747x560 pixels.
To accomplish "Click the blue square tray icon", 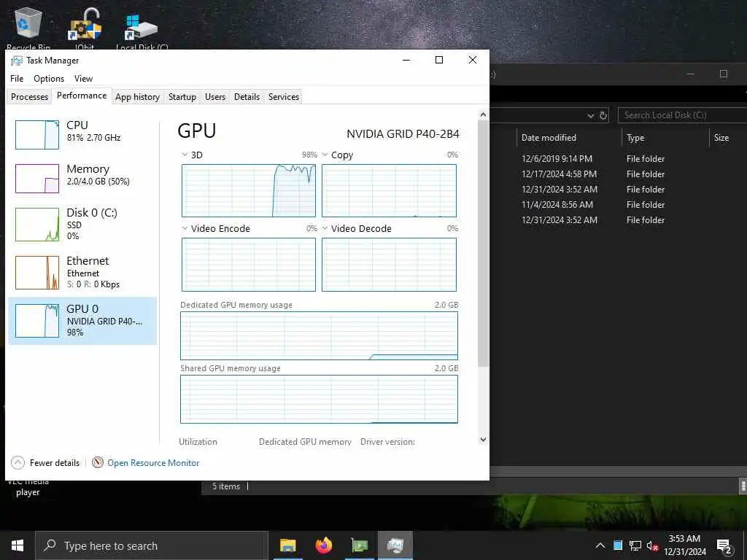I will (618, 545).
